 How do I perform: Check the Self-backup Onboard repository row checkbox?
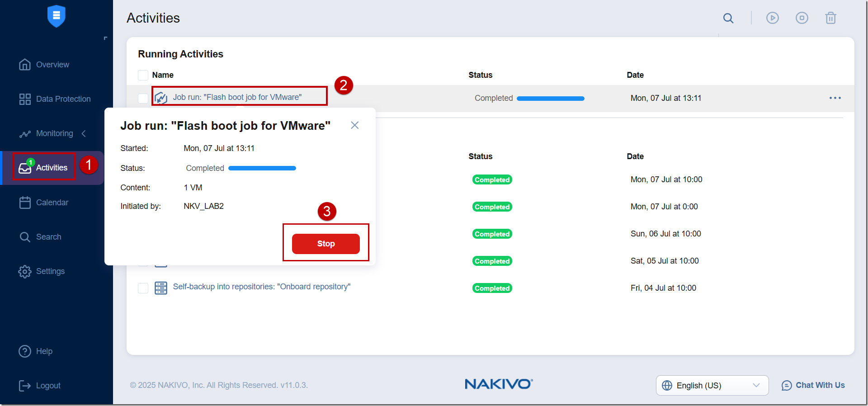(143, 288)
